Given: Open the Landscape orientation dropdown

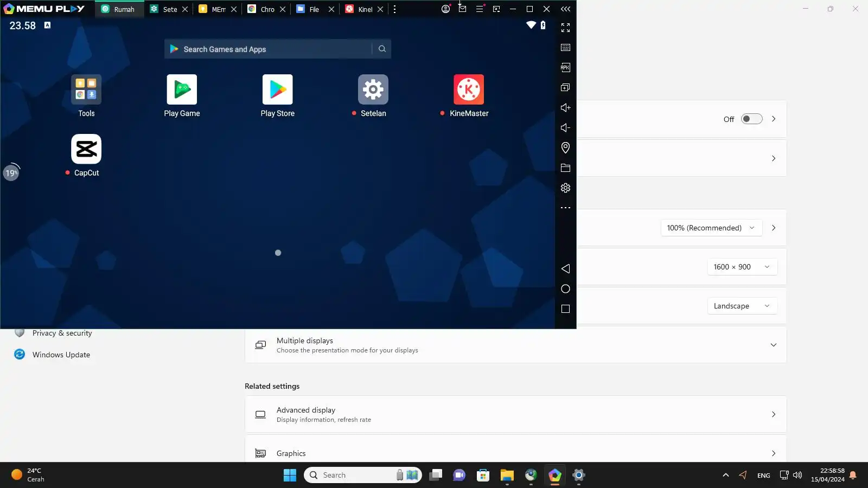Looking at the screenshot, I should point(742,306).
